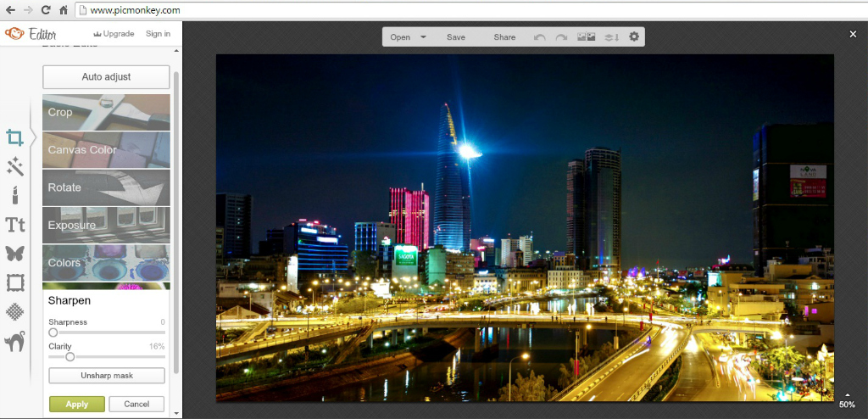Click the undo arrow in toolbar

[539, 37]
